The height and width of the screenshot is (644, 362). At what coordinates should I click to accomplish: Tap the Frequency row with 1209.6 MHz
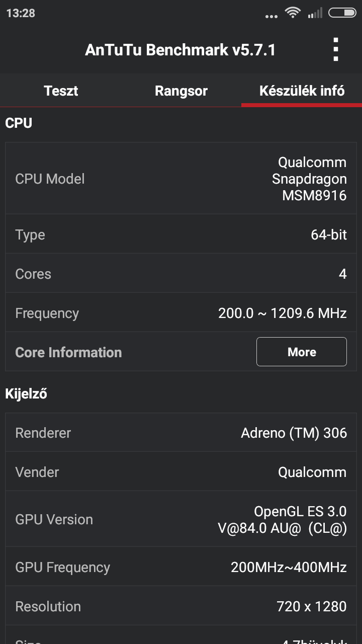coord(181,312)
